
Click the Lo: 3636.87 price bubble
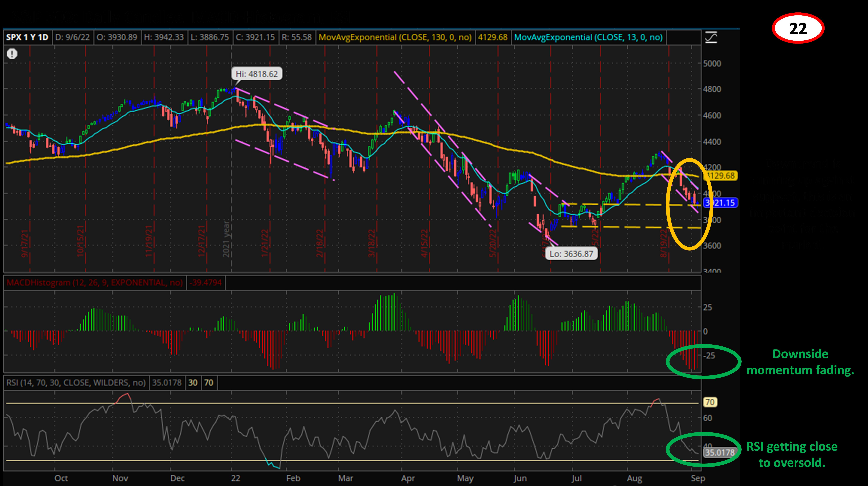click(x=571, y=254)
